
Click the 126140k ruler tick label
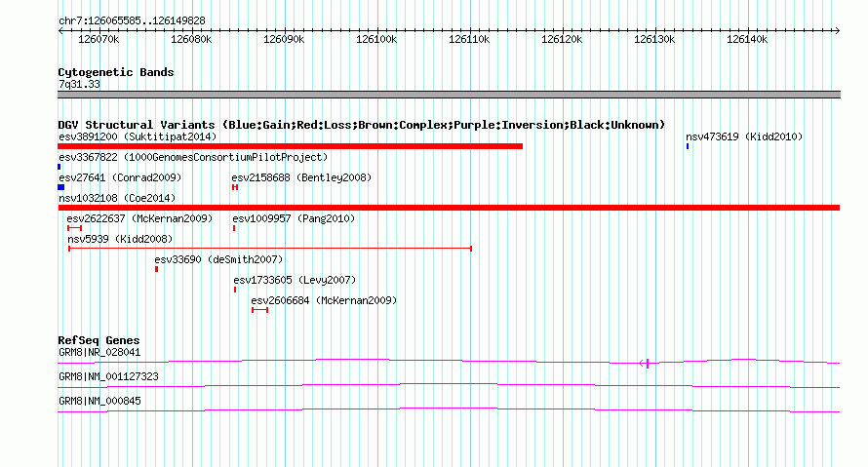click(747, 39)
